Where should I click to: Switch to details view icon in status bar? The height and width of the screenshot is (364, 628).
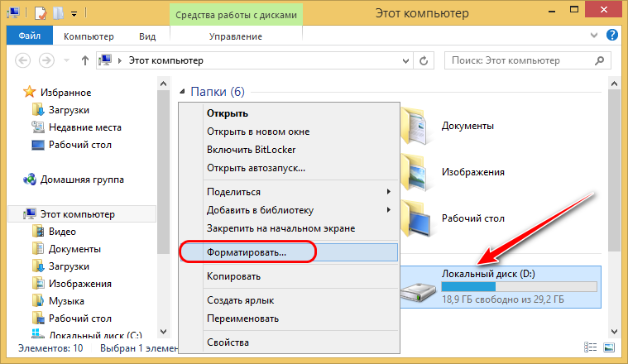[x=590, y=347]
